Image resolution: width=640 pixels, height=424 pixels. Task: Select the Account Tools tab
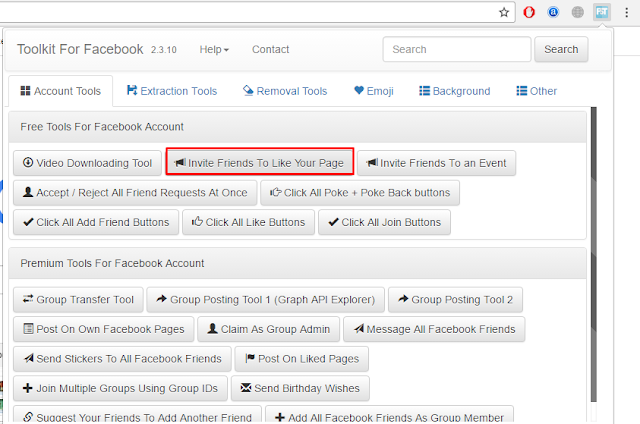60,91
